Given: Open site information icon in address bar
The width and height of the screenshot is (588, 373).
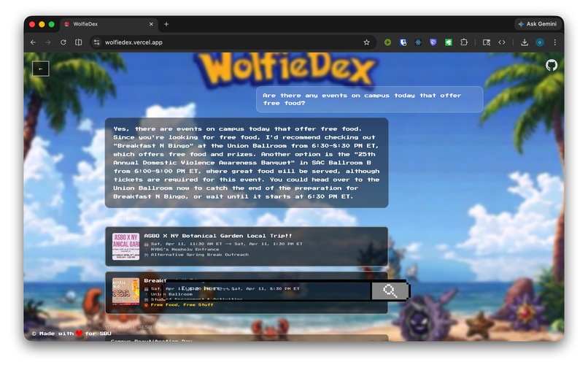Looking at the screenshot, I should (97, 42).
